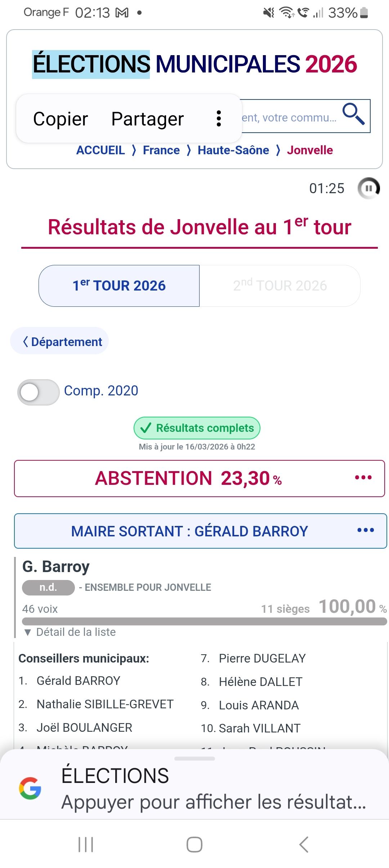This screenshot has width=389, height=868.
Task: Toggle the Comp. 2020 comparison switch
Action: click(x=38, y=392)
